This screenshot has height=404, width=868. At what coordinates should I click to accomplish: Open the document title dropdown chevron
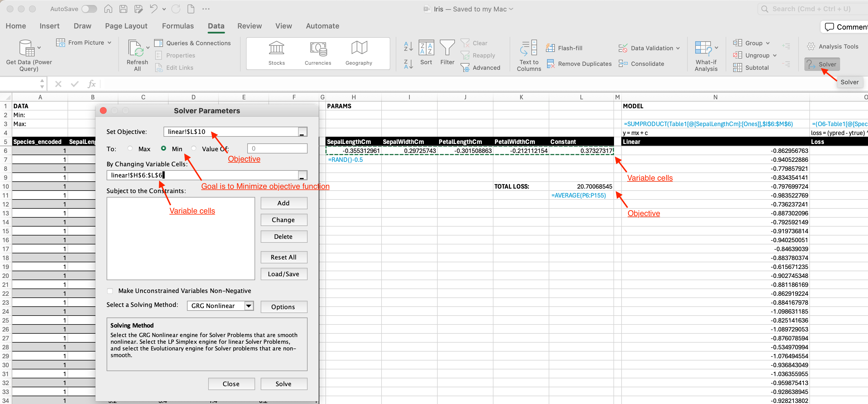pos(511,9)
